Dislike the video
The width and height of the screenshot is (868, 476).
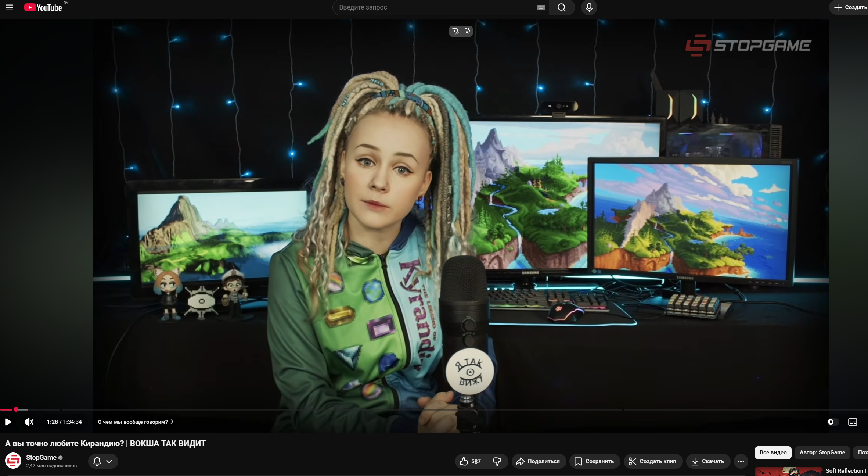pos(497,461)
